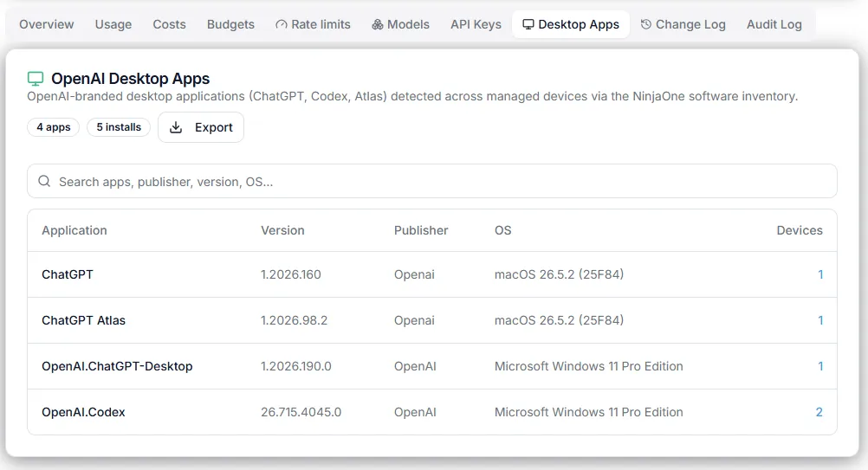This screenshot has height=470, width=868.
Task: Click the gauge icon beside Rate limits
Action: point(282,24)
